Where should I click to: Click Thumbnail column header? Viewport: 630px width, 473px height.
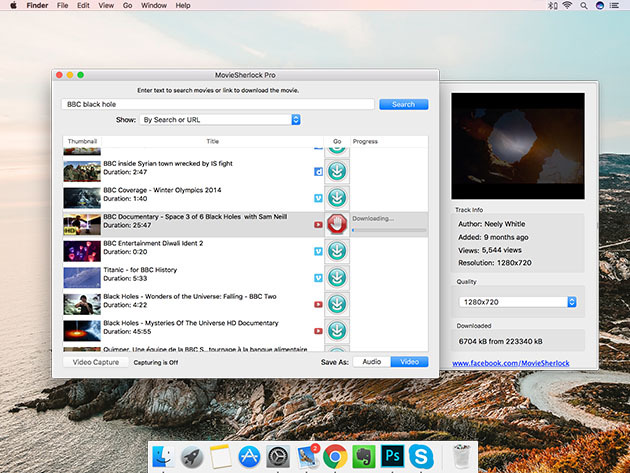pos(82,141)
